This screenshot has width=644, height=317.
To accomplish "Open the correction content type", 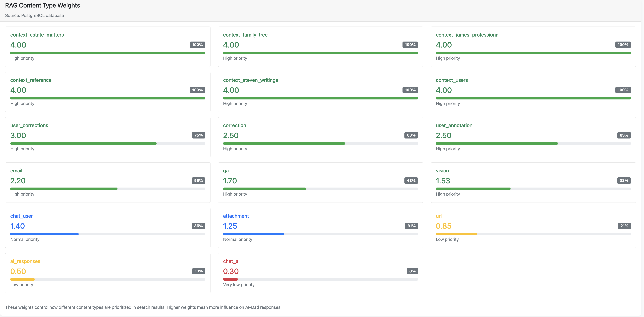I will pyautogui.click(x=235, y=125).
